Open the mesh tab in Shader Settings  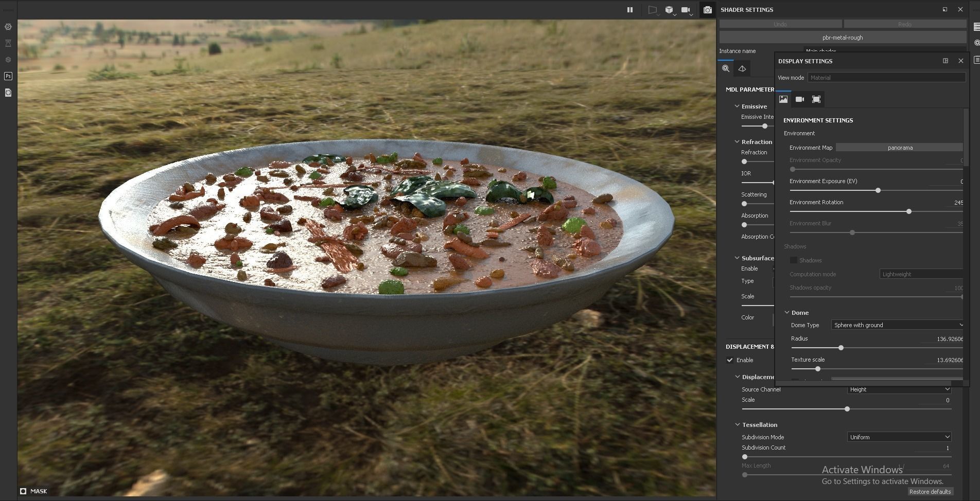pyautogui.click(x=742, y=68)
